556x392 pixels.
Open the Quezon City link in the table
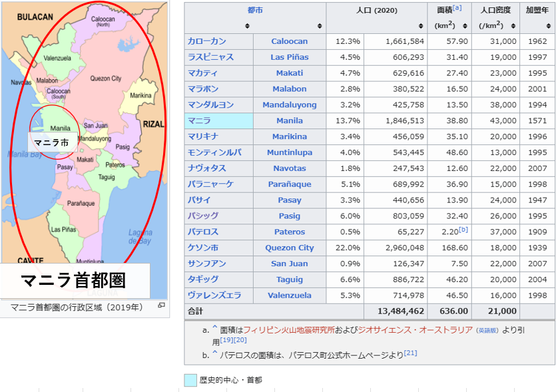click(290, 248)
